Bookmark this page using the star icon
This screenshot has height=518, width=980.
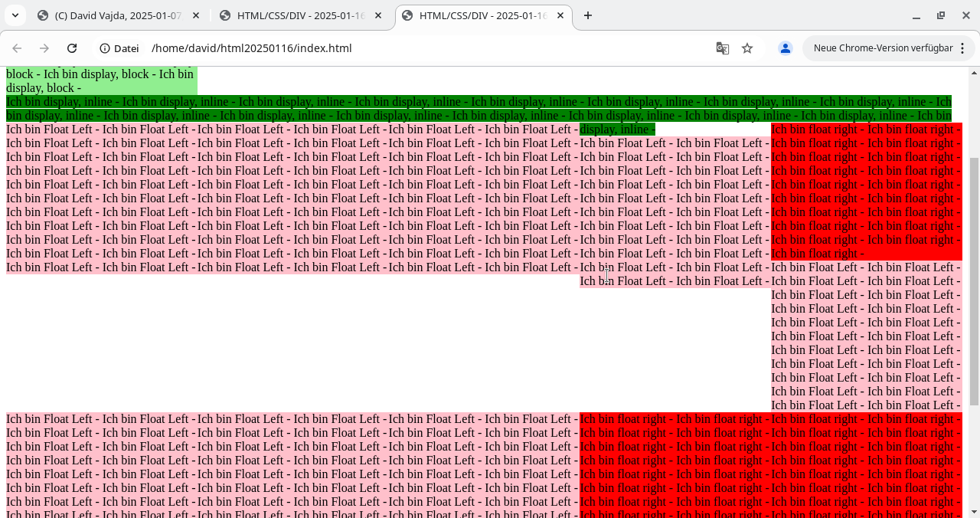click(746, 48)
